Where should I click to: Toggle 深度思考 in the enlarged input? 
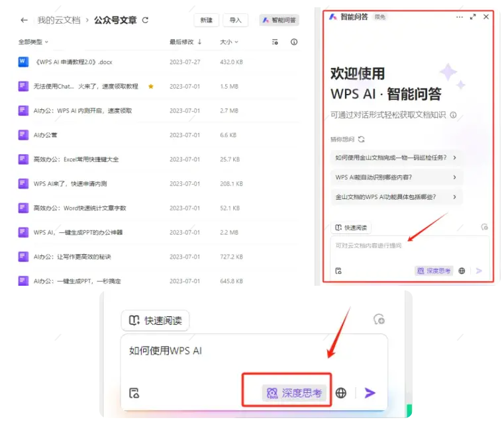pos(294,393)
